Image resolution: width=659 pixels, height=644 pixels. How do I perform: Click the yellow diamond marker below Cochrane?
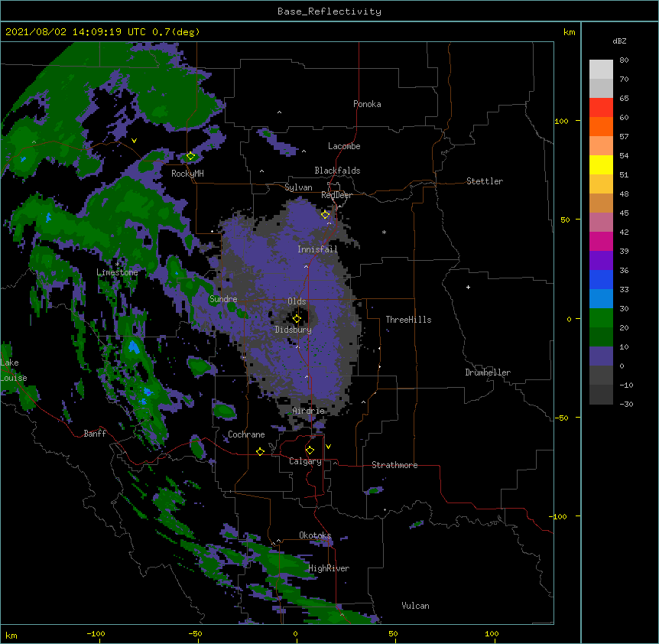pyautogui.click(x=260, y=451)
